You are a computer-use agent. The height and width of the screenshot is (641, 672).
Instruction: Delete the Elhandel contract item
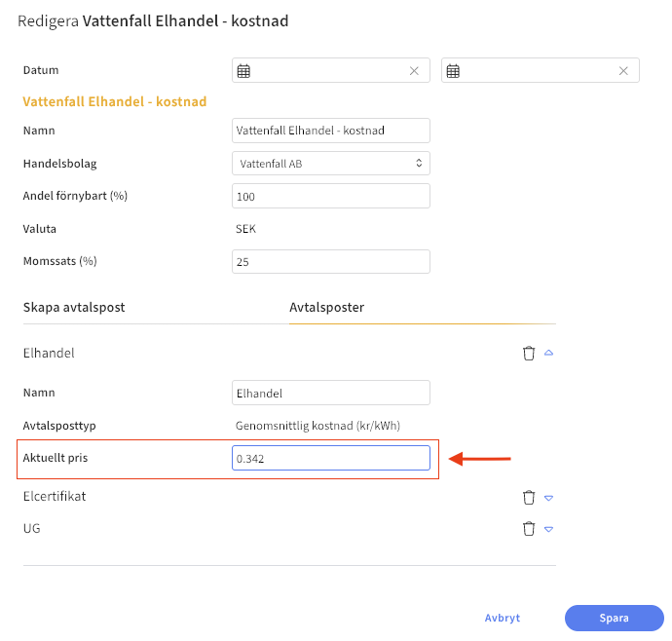point(529,354)
